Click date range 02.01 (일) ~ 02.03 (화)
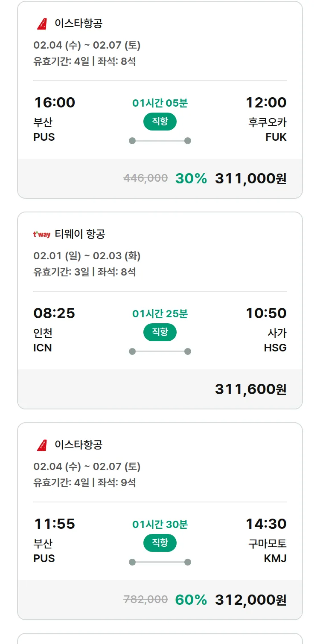 click(87, 256)
